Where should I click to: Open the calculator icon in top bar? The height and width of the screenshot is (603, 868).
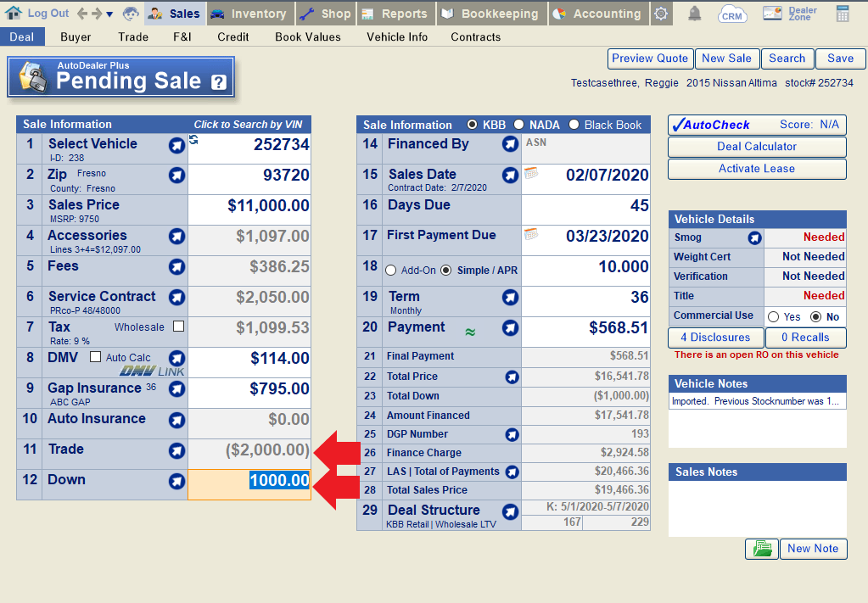(843, 14)
